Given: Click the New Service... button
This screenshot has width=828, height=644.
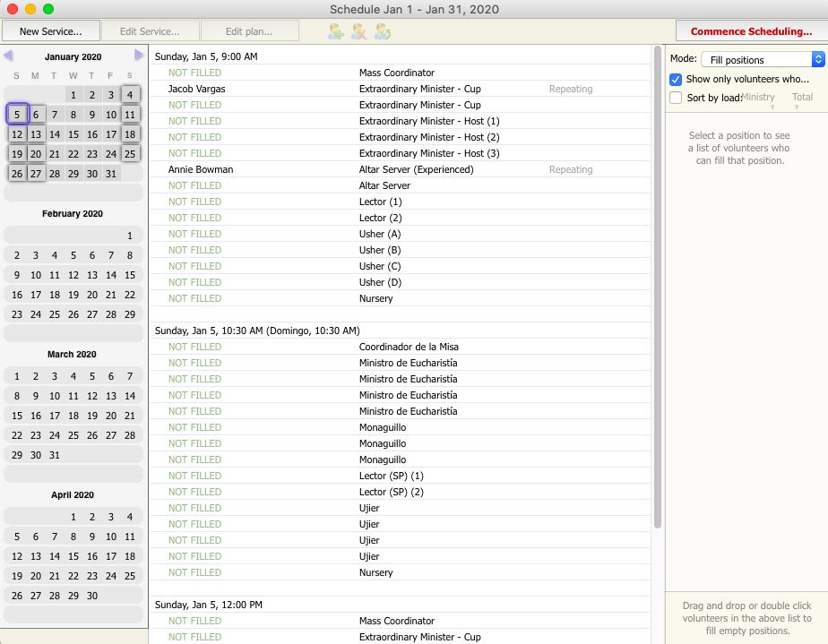Looking at the screenshot, I should tap(50, 31).
